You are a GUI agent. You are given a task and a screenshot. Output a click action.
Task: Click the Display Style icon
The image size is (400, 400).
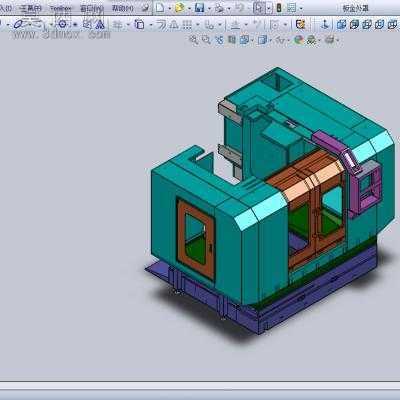[x=263, y=40]
